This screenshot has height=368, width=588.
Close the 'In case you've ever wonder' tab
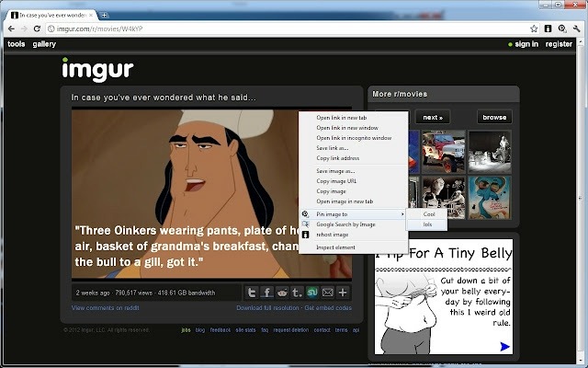point(91,15)
